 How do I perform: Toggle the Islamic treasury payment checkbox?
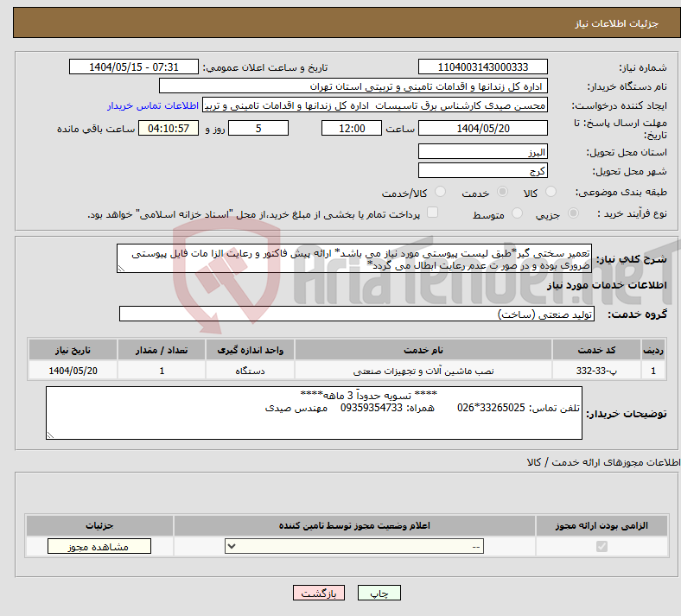(433, 213)
